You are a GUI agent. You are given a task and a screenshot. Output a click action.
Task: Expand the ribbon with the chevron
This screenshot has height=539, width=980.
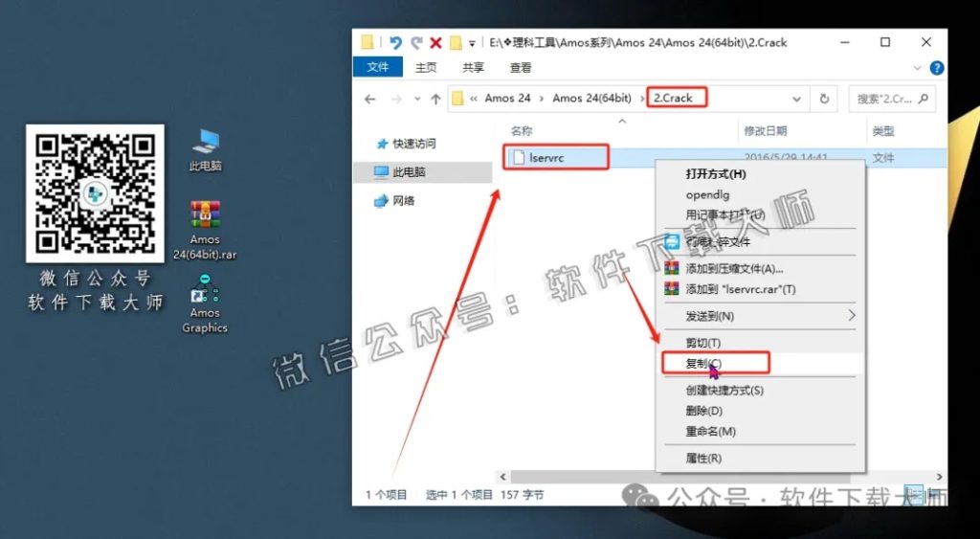click(x=918, y=68)
